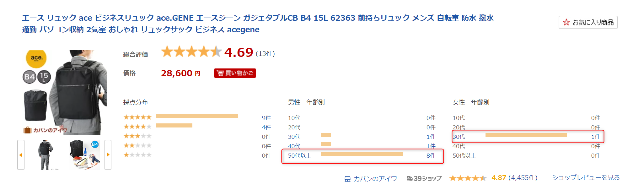Screen dimensions: 644x195
Task: Click the main backpack product image
Action: coord(65,93)
